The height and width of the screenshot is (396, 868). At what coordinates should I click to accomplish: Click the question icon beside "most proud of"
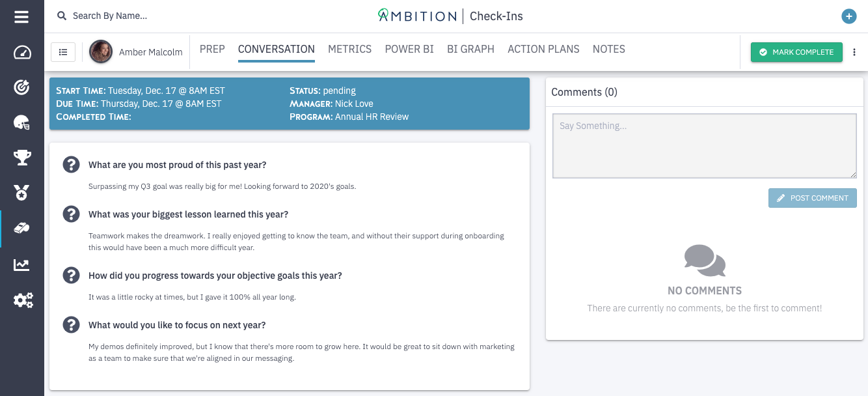tap(71, 165)
